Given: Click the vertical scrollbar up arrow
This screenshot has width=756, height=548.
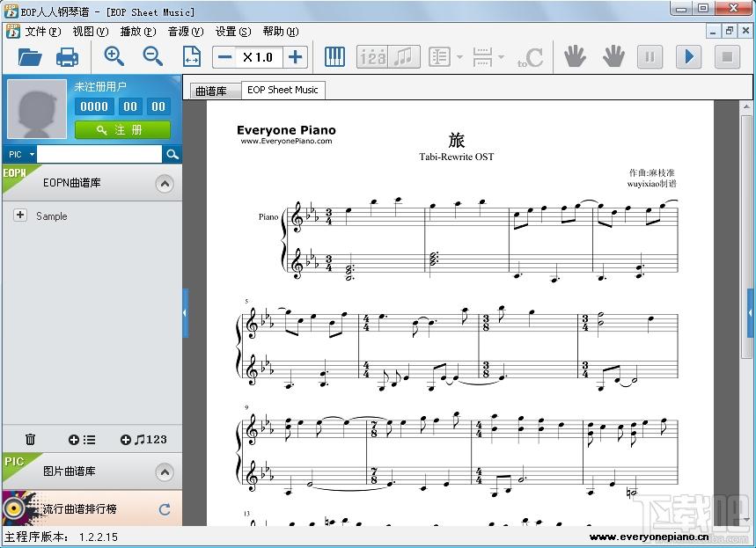Looking at the screenshot, I should point(746,106).
